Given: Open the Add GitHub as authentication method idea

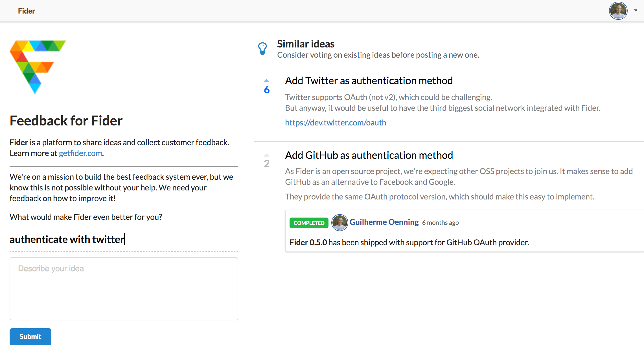Looking at the screenshot, I should (369, 155).
